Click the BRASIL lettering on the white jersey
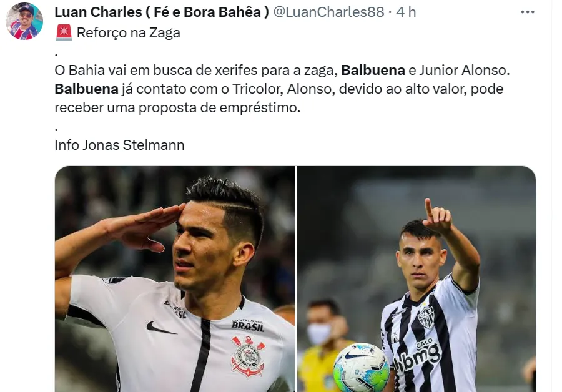 coord(248,326)
